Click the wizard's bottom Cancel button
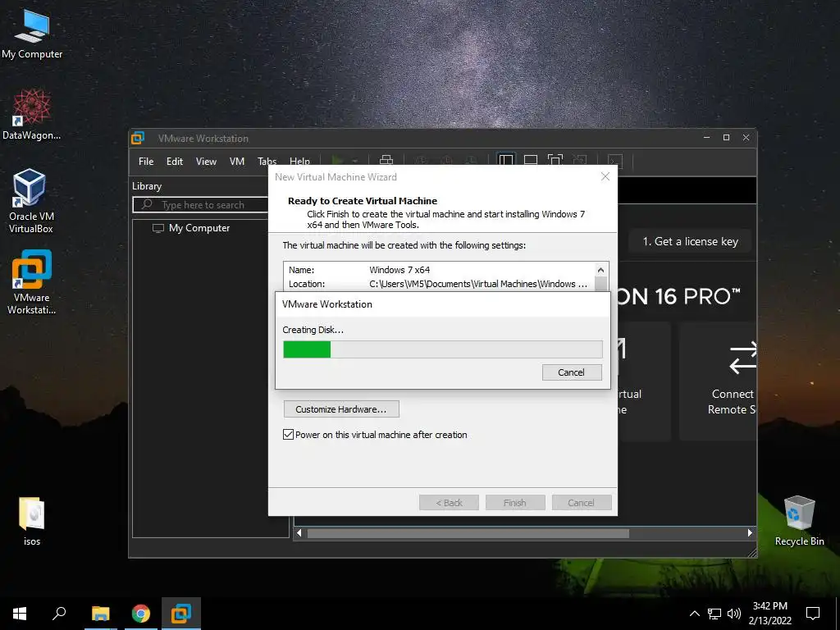 [582, 503]
